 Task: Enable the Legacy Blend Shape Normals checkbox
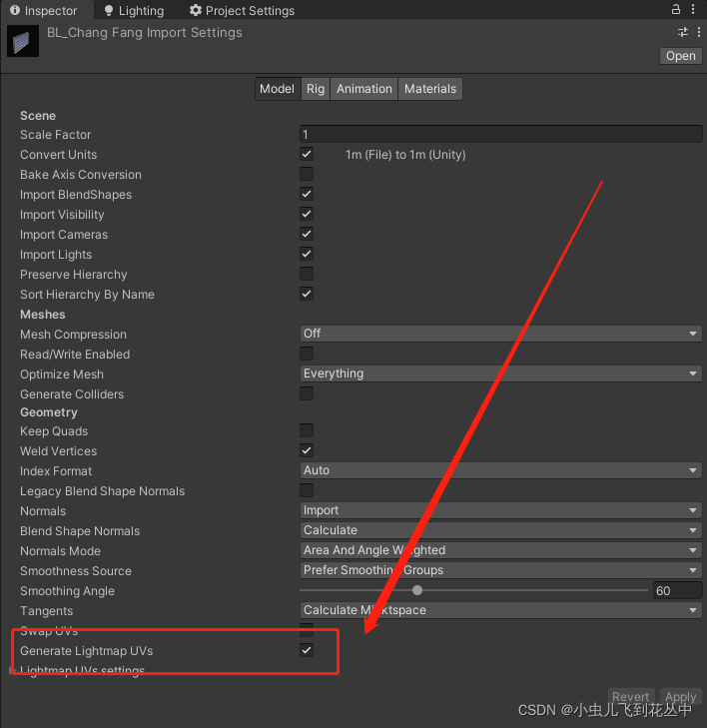[307, 490]
